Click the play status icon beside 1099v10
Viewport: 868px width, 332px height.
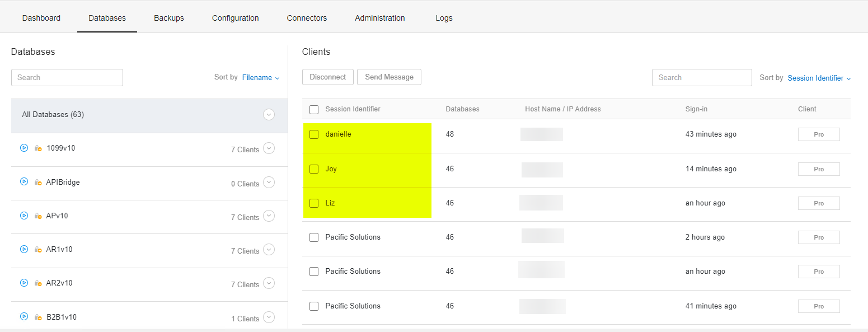[x=24, y=148]
